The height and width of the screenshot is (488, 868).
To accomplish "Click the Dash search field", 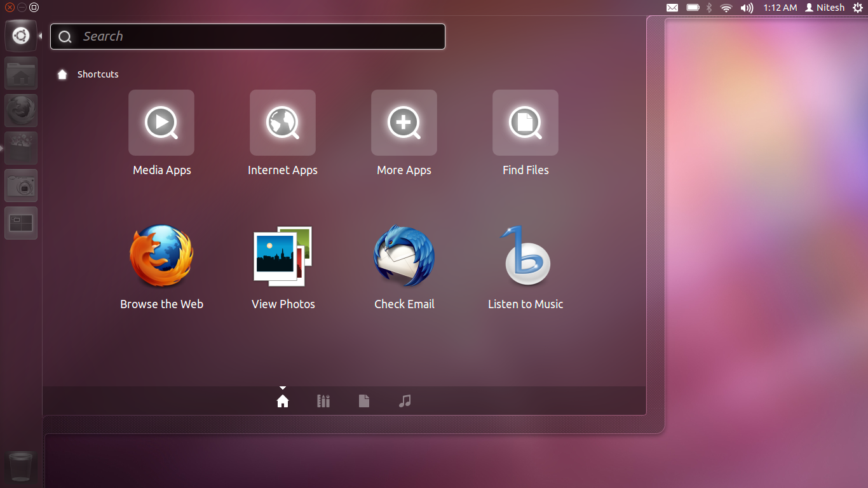I will pyautogui.click(x=248, y=36).
